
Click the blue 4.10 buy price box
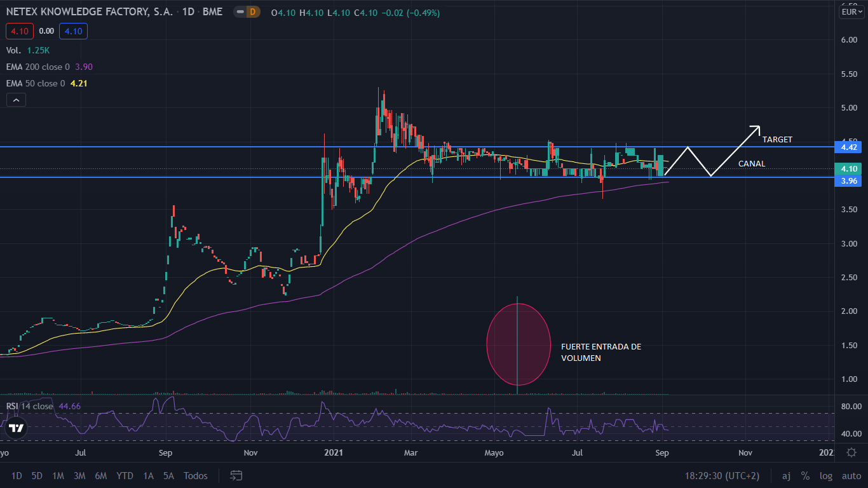tap(72, 30)
